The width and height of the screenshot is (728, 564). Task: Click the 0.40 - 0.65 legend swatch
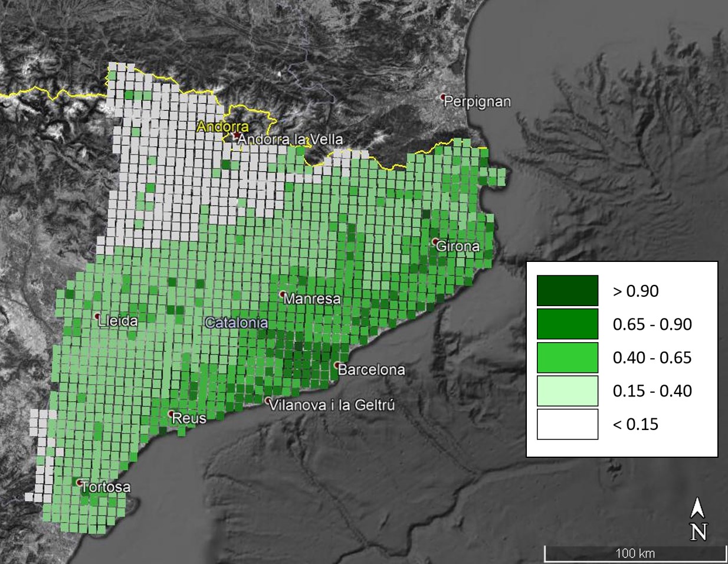coord(568,358)
